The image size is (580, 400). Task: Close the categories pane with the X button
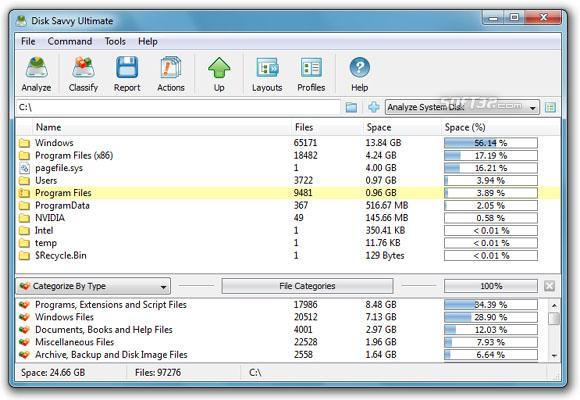click(549, 286)
